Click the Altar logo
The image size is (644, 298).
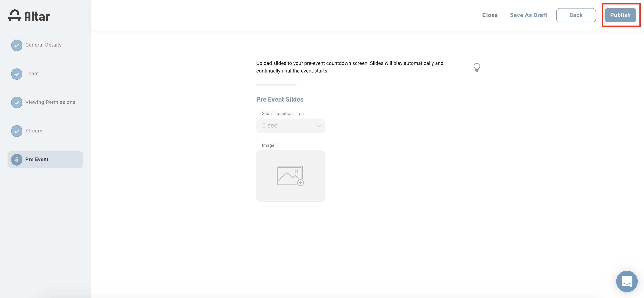(29, 16)
